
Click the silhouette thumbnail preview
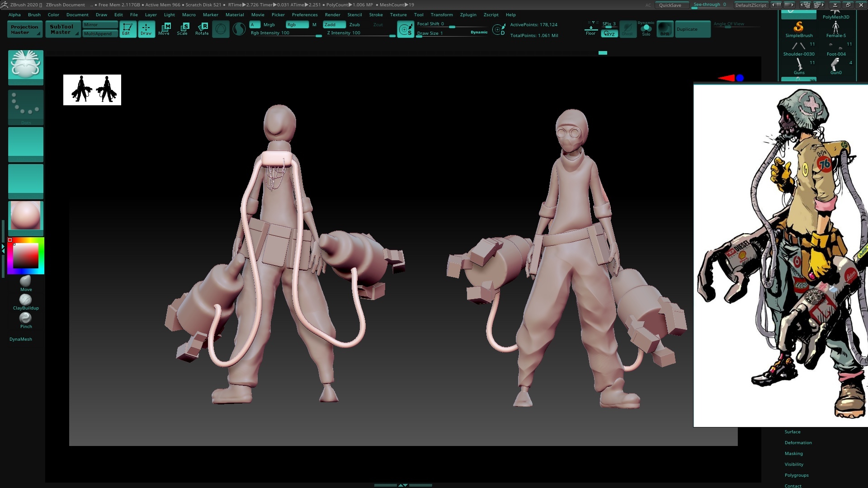click(92, 90)
